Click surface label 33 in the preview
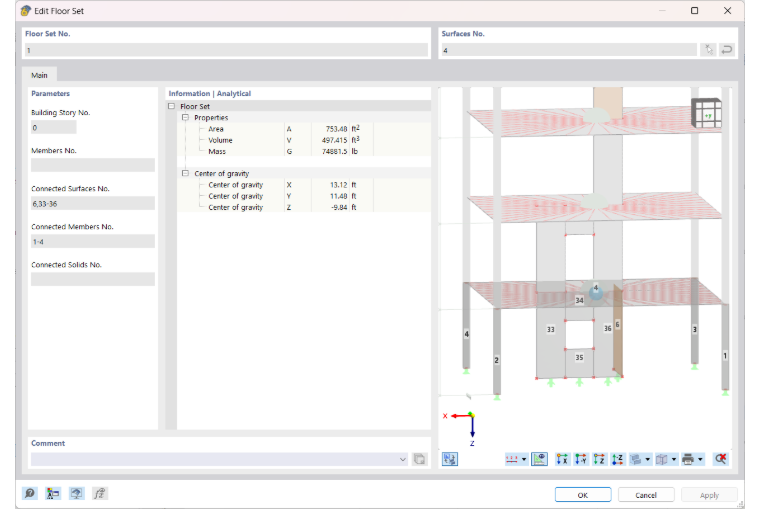Screen dimensions: 760x509 [551, 330]
